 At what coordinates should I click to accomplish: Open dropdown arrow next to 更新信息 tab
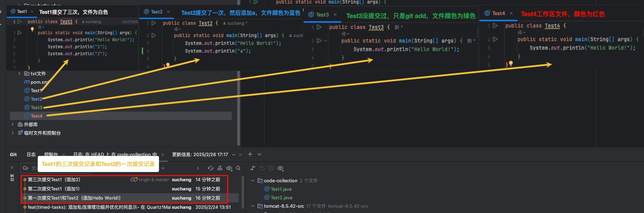click(233, 155)
